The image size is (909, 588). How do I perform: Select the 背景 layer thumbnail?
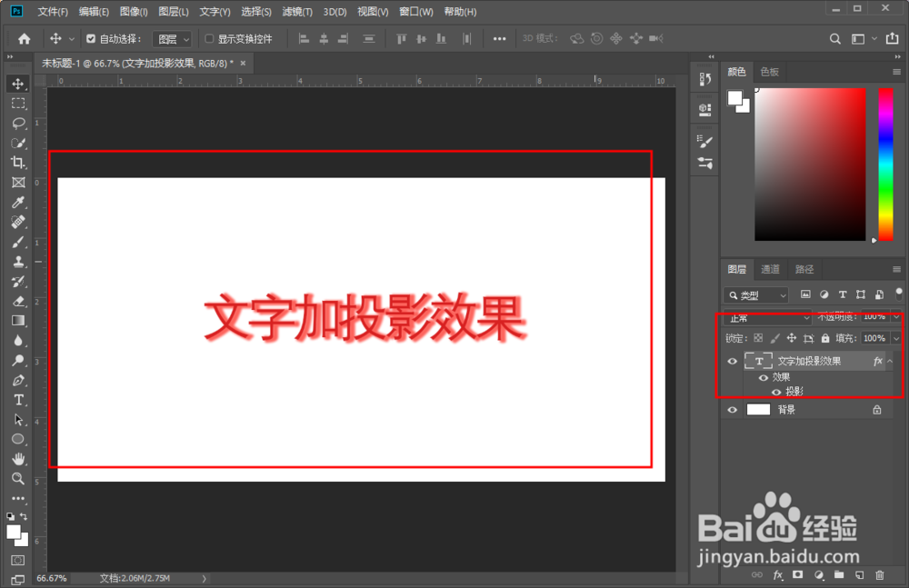pyautogui.click(x=758, y=410)
